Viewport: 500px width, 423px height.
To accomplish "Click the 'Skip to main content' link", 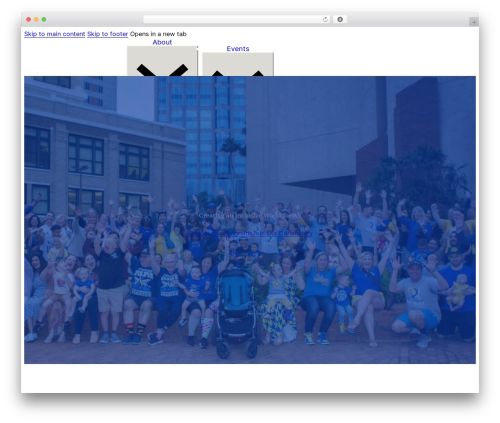I will point(55,34).
